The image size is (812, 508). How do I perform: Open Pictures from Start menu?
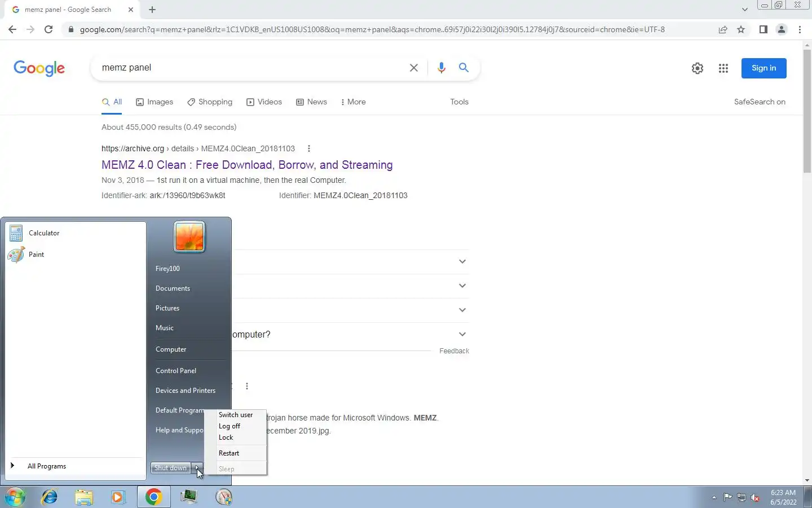coord(167,308)
